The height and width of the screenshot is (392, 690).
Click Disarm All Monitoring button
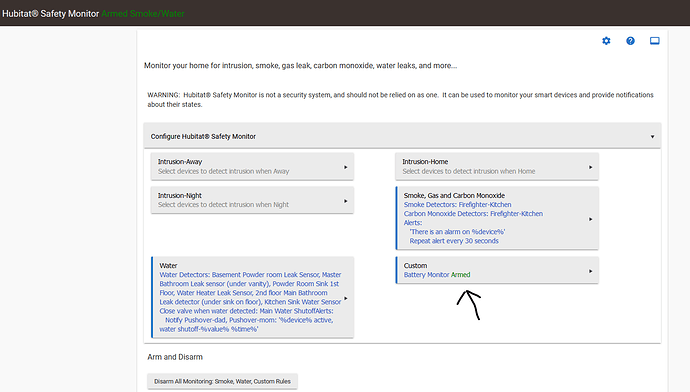coord(222,381)
